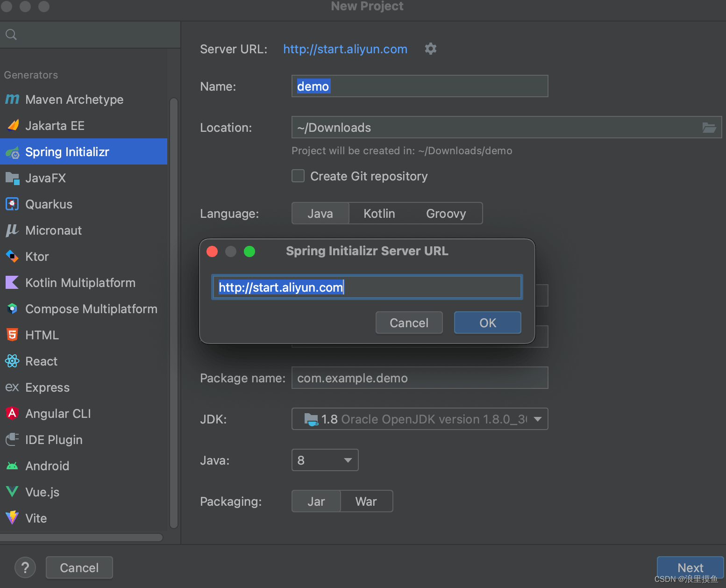
Task: Click the Package name field
Action: coord(420,378)
